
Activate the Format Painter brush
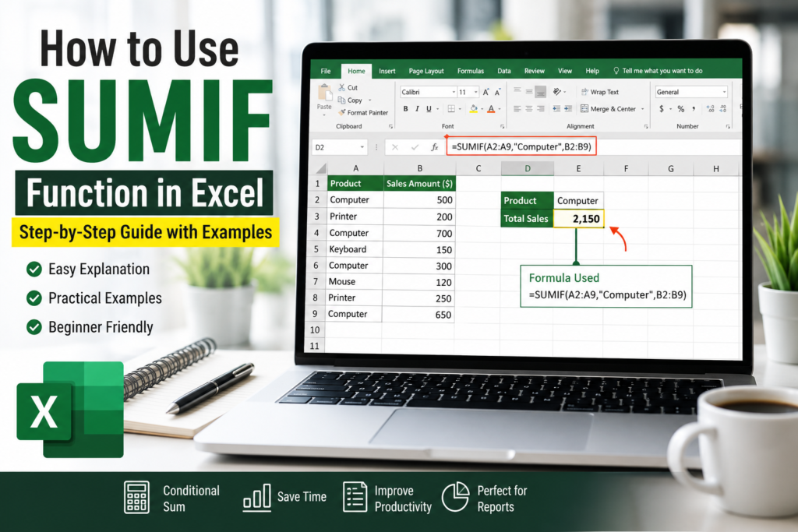pos(363,112)
